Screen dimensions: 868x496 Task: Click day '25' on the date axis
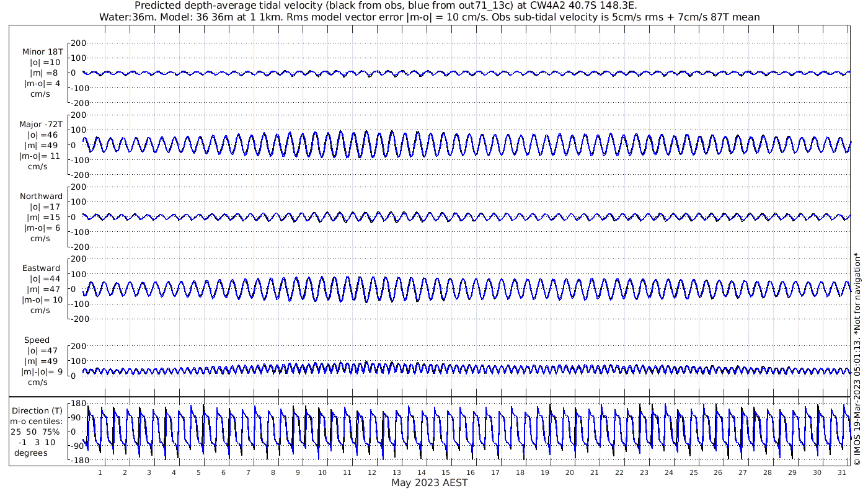tap(693, 472)
